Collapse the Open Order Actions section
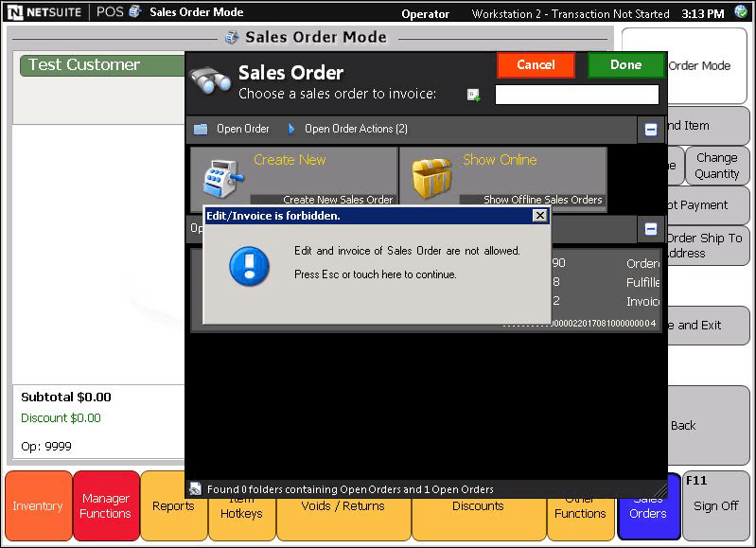This screenshot has height=548, width=756. pos(651,130)
